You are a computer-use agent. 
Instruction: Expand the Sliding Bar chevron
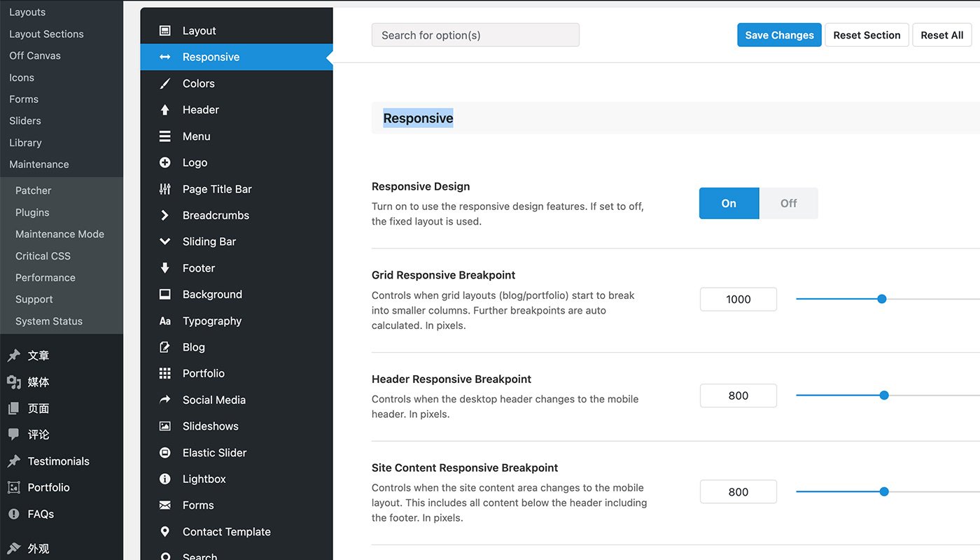click(x=165, y=241)
